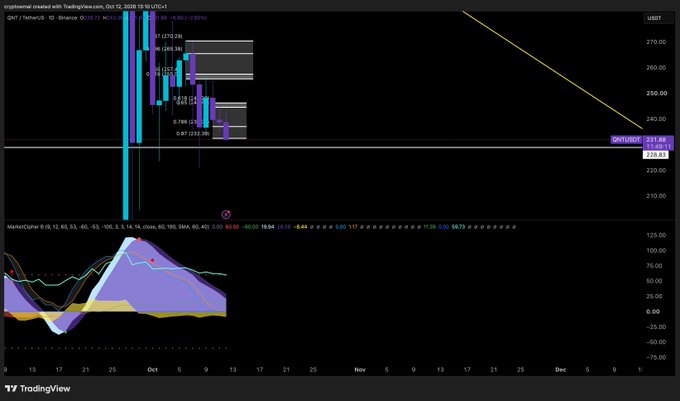Image resolution: width=680 pixels, height=401 pixels.
Task: Click the yellow -6.44 value in indicator legend
Action: coord(301,227)
